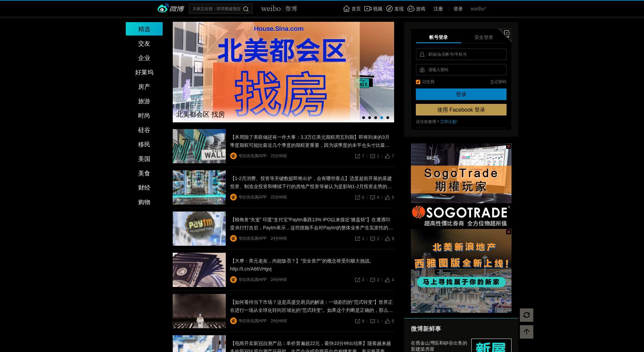644x352 pixels.
Task: Like the 美联储期权 post
Action: coord(387,156)
